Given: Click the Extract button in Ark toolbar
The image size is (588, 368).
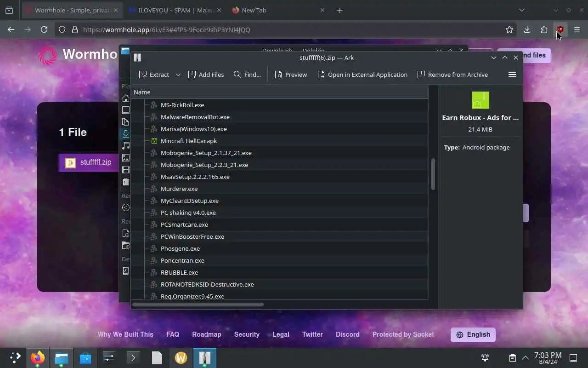Looking at the screenshot, I should click(154, 75).
